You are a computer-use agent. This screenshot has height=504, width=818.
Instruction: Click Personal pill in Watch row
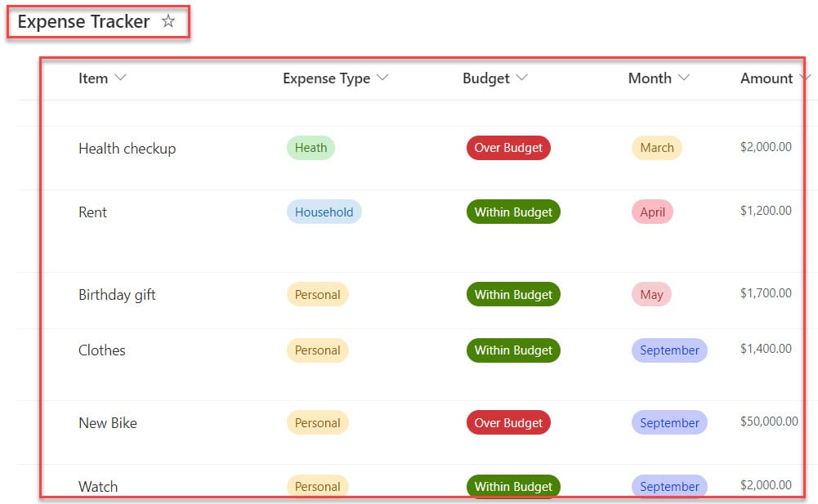pyautogui.click(x=317, y=486)
